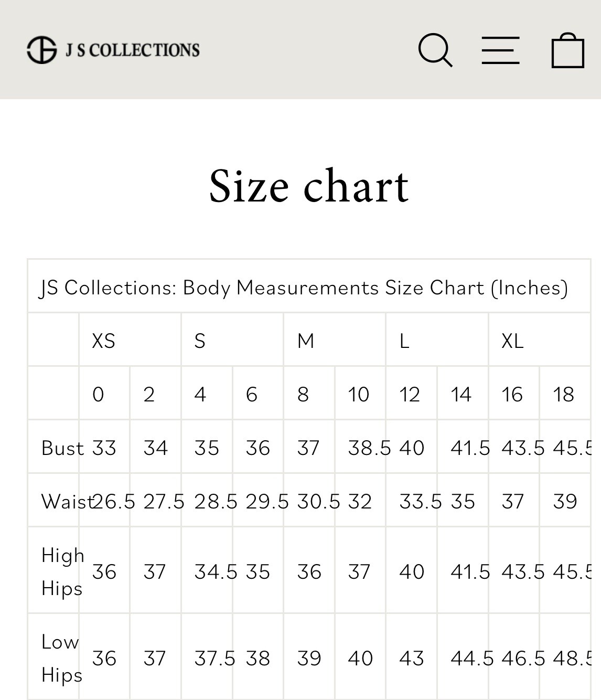Click the Size chart heading
Screen dimensions: 601x700
(x=308, y=186)
